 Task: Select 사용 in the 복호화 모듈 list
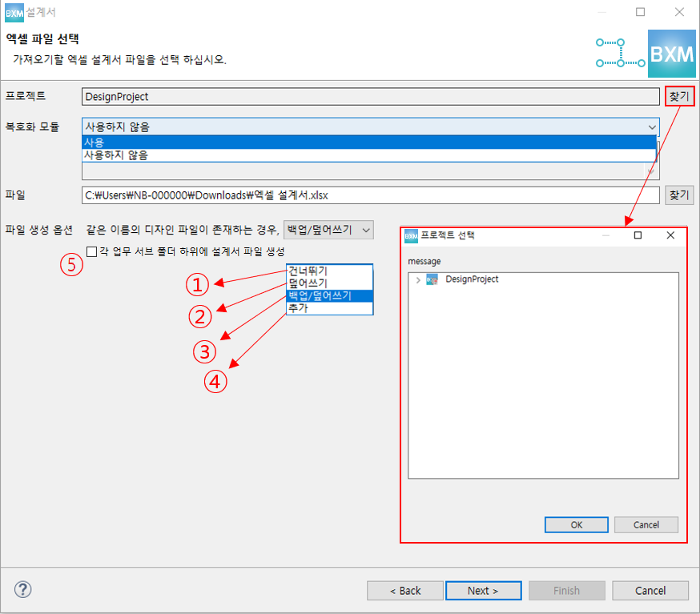[368, 142]
